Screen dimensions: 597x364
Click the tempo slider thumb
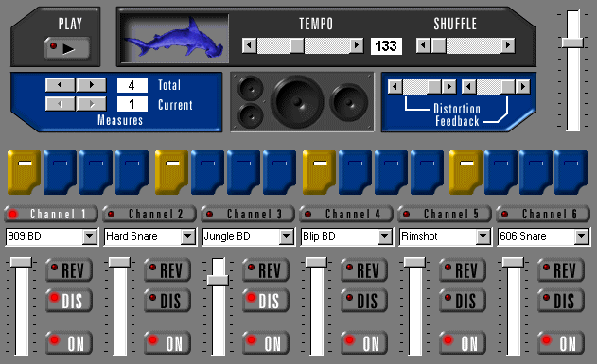297,45
